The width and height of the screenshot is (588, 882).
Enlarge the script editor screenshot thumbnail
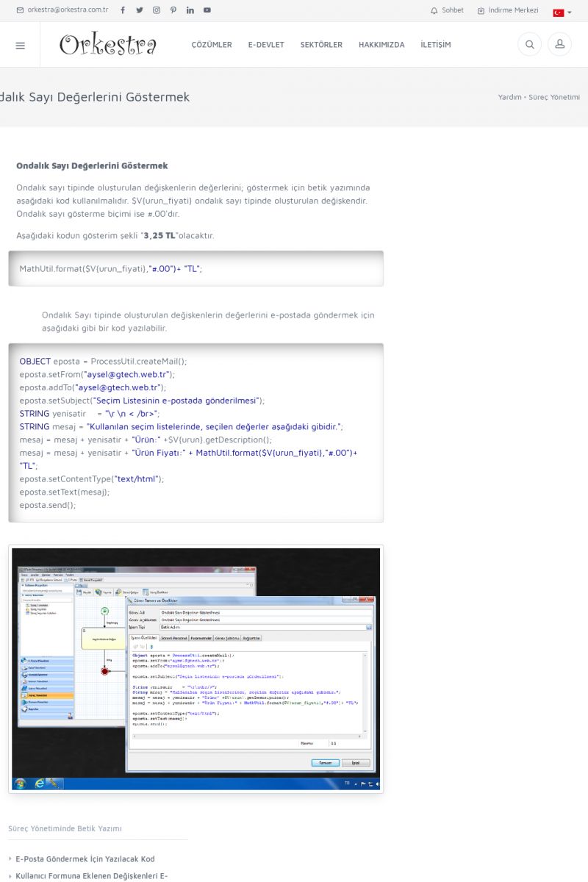pyautogui.click(x=196, y=669)
